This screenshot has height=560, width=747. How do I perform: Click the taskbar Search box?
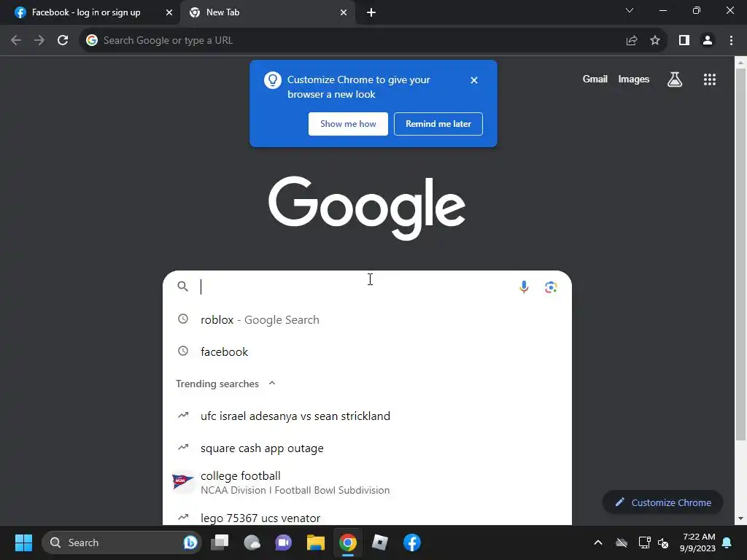[x=122, y=542]
